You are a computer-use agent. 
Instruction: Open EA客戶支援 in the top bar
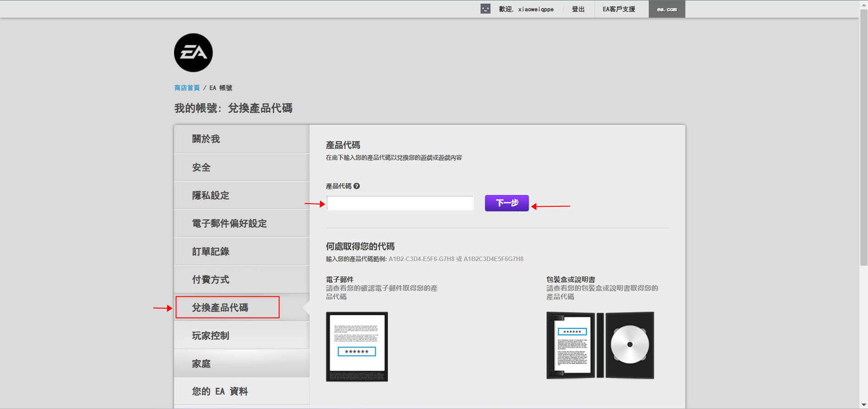click(619, 9)
